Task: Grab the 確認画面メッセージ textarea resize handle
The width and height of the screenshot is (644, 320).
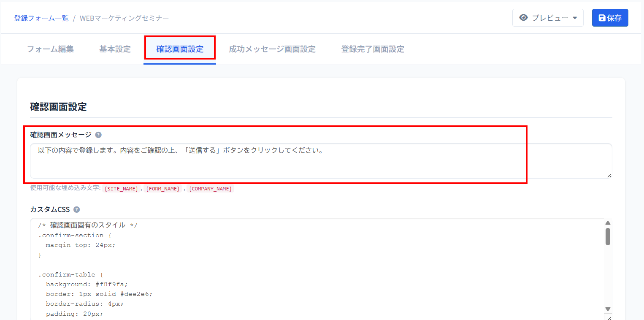Action: [609, 175]
